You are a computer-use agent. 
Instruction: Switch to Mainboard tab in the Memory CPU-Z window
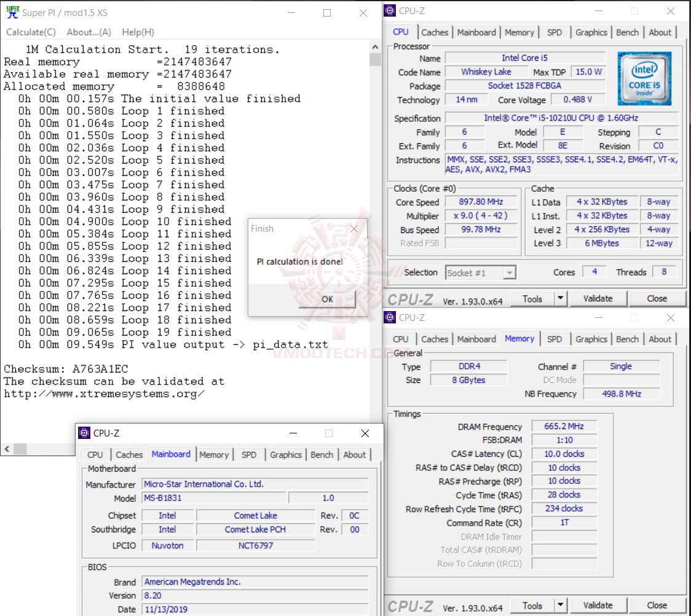476,339
